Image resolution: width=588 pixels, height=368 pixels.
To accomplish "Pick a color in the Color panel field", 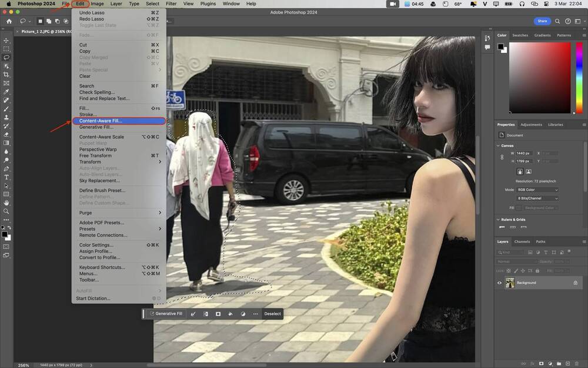I will coord(540,78).
